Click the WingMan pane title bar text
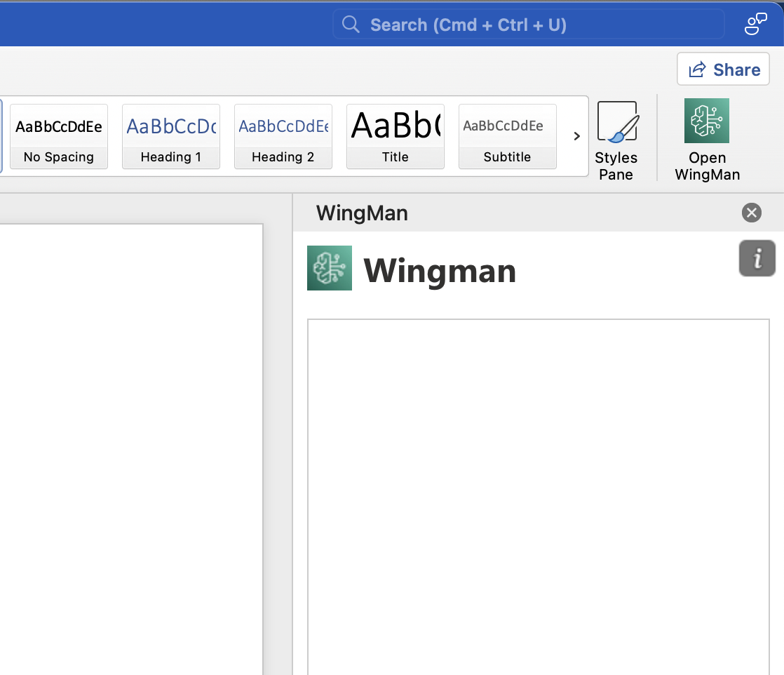 coord(362,213)
